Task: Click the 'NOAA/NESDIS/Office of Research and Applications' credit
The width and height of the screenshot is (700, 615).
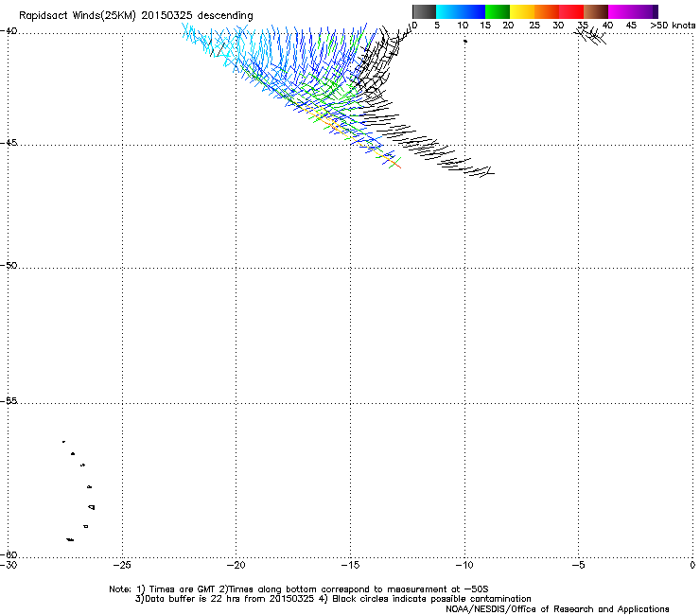Action: 557,609
